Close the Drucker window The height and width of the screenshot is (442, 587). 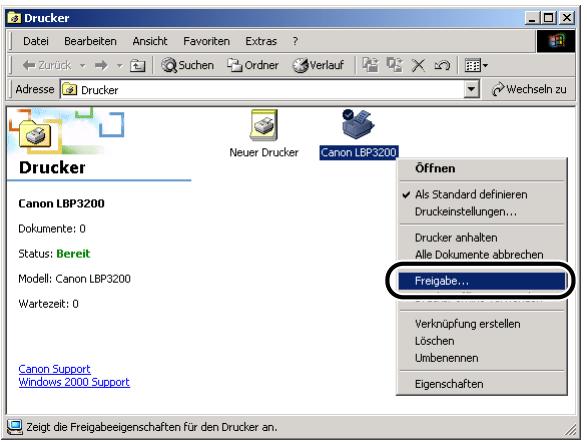click(x=567, y=18)
